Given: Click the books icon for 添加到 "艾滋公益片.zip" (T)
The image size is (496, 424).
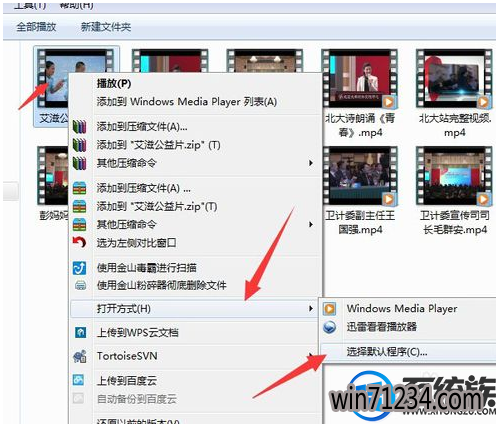Looking at the screenshot, I should tap(79, 145).
